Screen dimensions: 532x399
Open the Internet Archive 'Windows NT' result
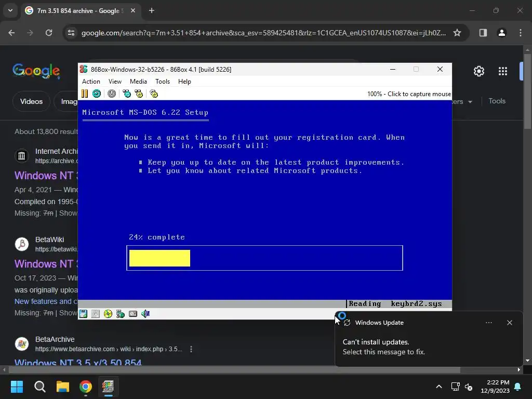pyautogui.click(x=46, y=176)
